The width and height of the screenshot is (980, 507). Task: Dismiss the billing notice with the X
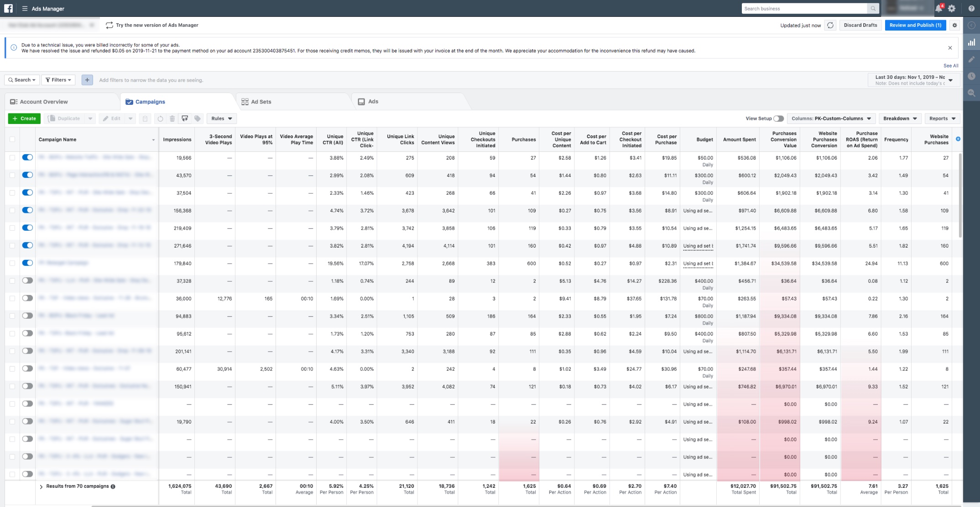click(x=950, y=48)
